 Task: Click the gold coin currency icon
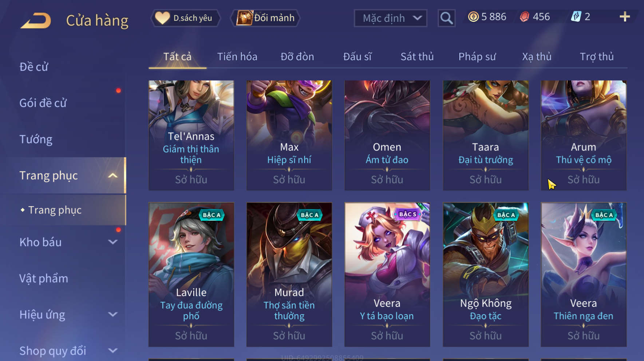(473, 17)
